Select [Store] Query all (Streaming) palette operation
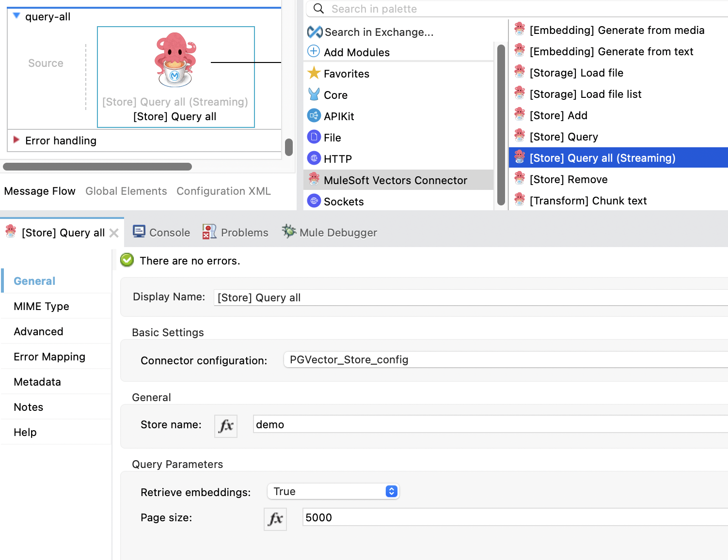Screen dimensions: 728x560 tap(618, 157)
